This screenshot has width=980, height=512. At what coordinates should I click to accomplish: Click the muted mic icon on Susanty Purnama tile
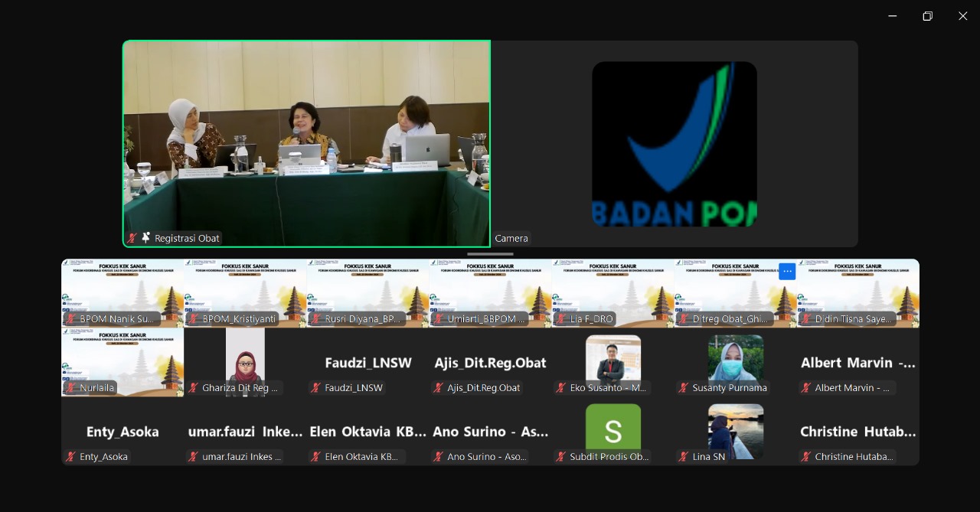(683, 388)
